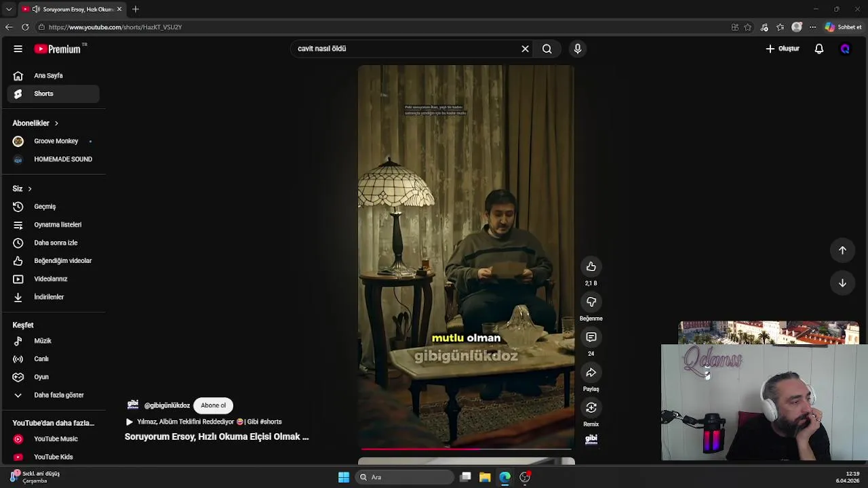Open @gibigünlükdoz channel name
The height and width of the screenshot is (488, 868).
[x=167, y=405]
